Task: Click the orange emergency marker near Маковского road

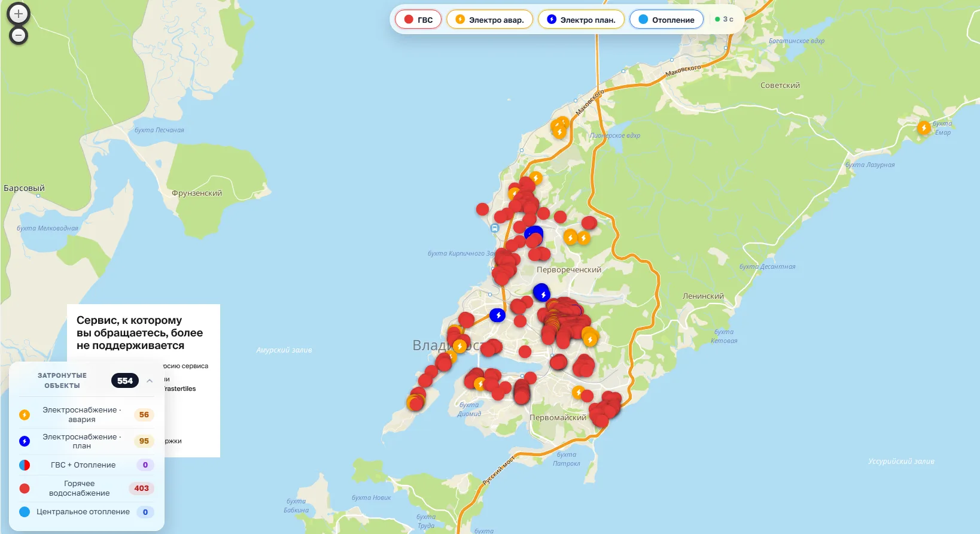Action: coord(559,128)
